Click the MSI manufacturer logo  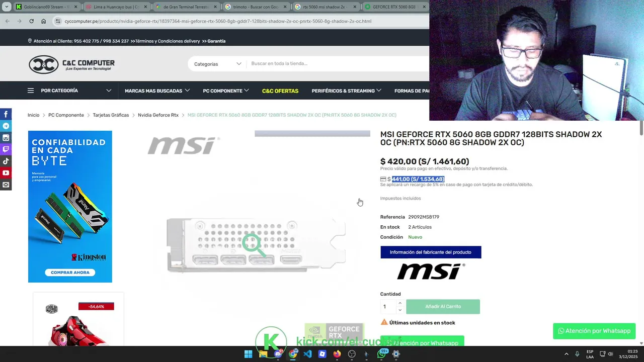point(431,271)
